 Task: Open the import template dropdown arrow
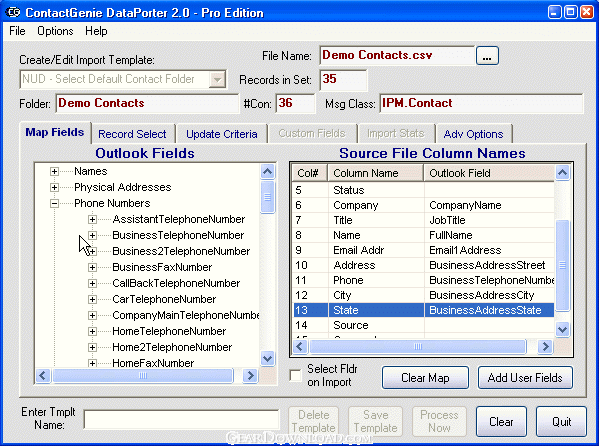coord(217,79)
